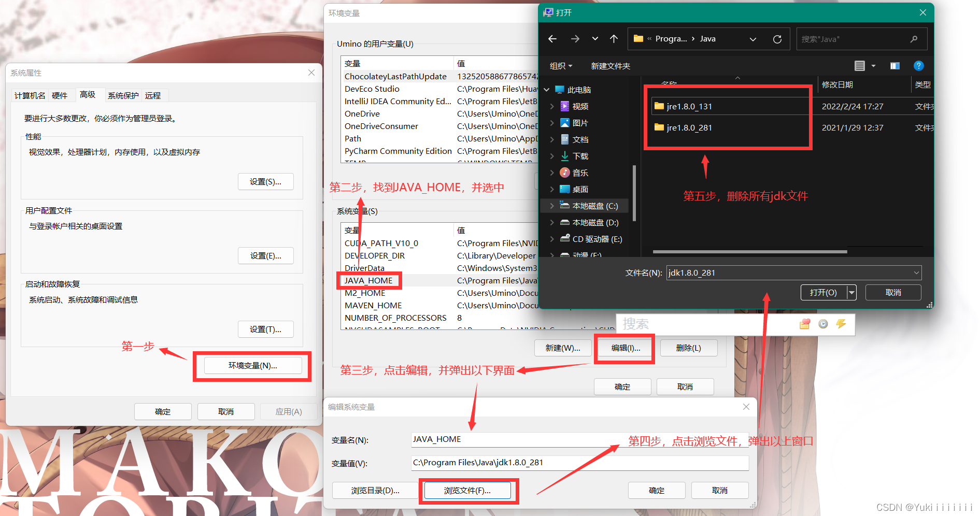This screenshot has width=980, height=516.
Task: Open the Open button split arrow
Action: (x=851, y=292)
